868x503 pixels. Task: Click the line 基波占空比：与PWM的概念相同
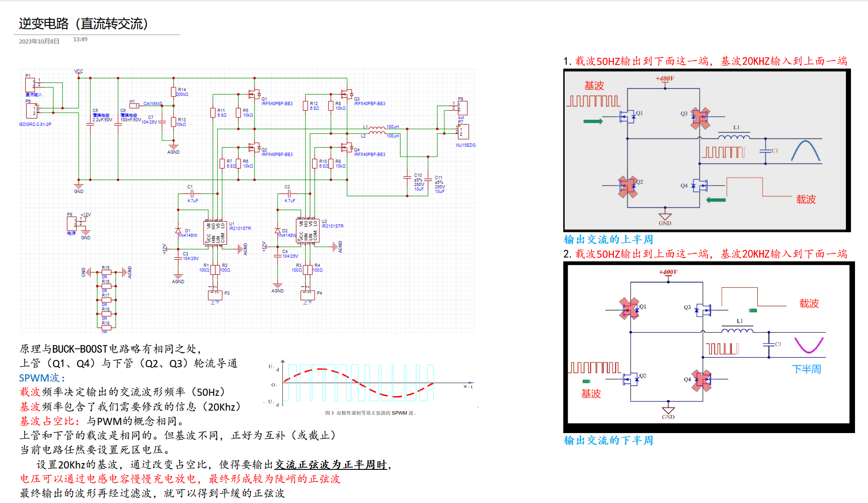(x=102, y=421)
